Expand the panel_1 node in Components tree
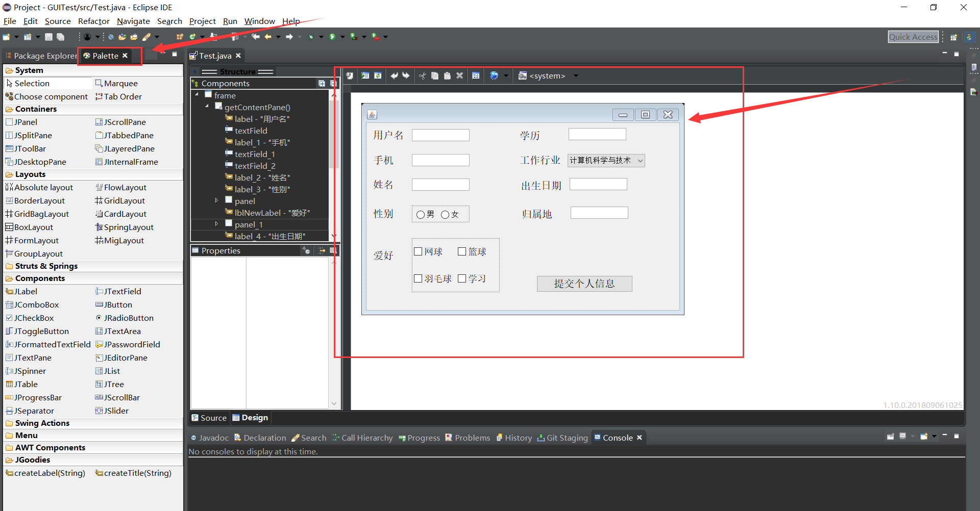This screenshot has width=980, height=511. pos(216,224)
